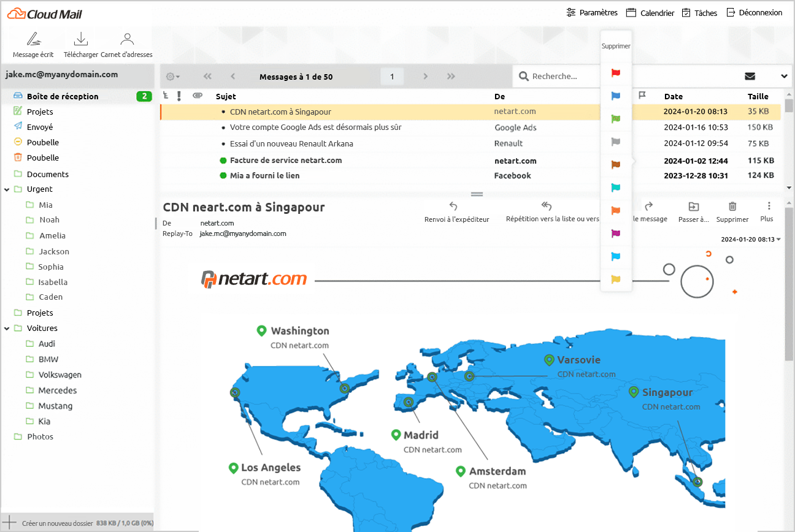Sort messages by the Sujet column
The height and width of the screenshot is (532, 795).
coord(226,96)
